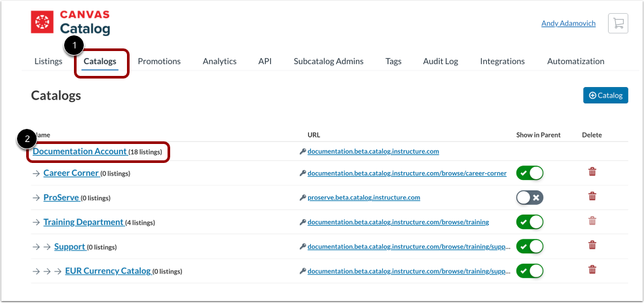Image resolution: width=644 pixels, height=303 pixels.
Task: Visit the browse/career-corner URL
Action: click(407, 173)
